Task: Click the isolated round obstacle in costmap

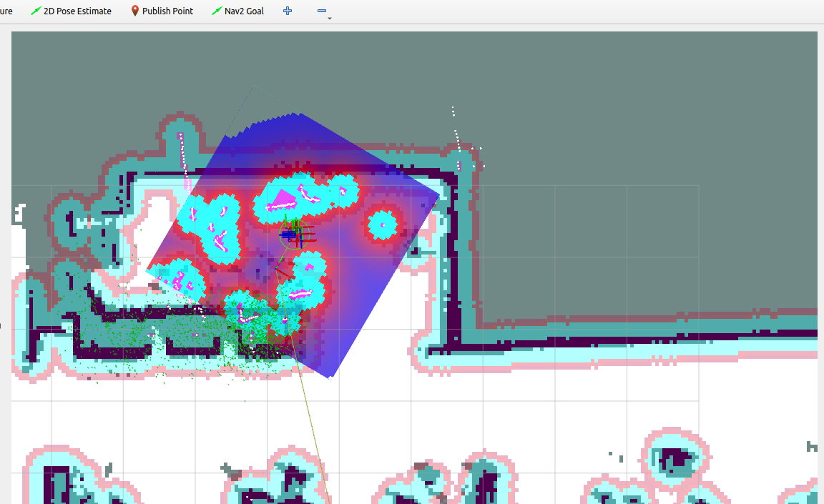Action: click(x=383, y=225)
